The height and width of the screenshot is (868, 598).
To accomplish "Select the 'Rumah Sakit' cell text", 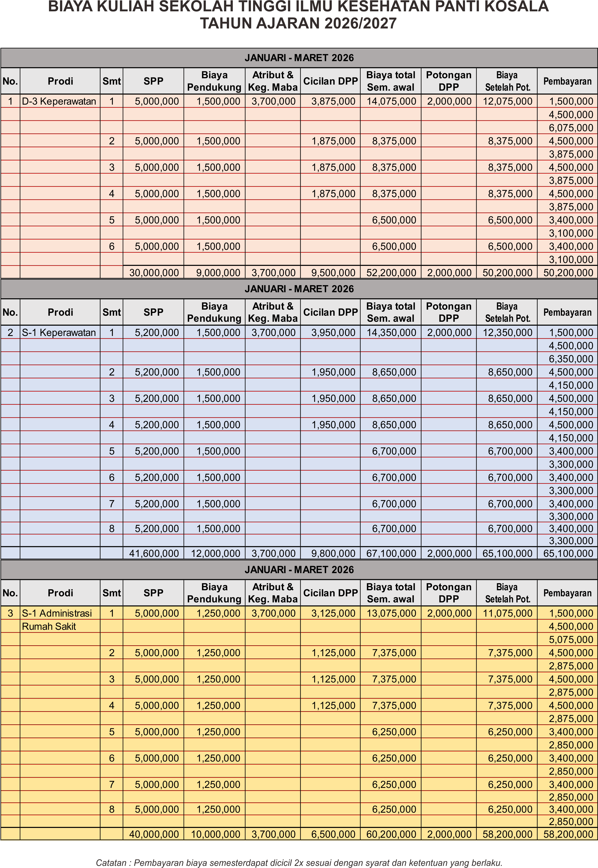I will point(49,626).
